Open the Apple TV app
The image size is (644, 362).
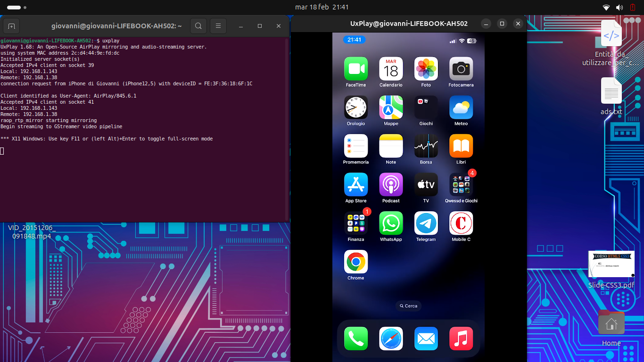coord(426,185)
